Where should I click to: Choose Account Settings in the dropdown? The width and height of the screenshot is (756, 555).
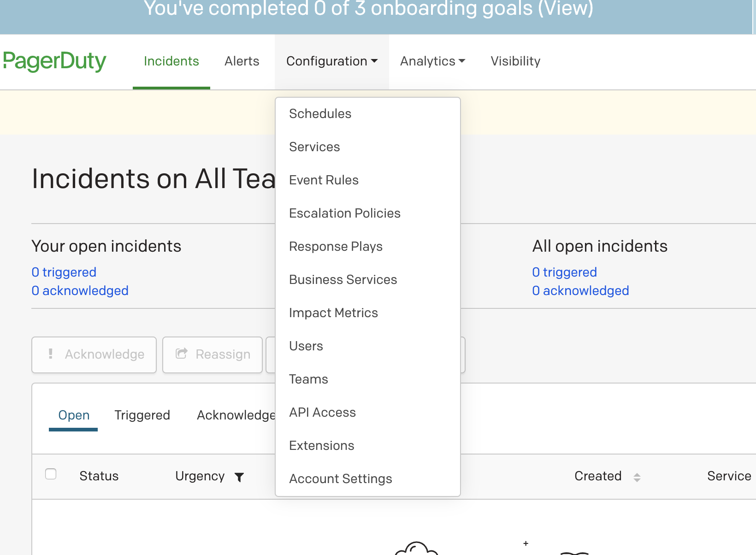point(340,479)
